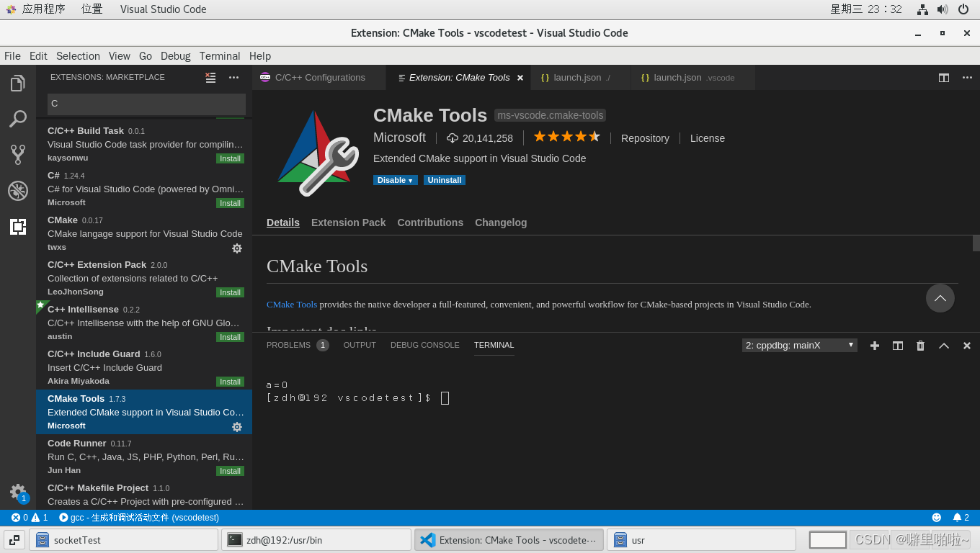Image resolution: width=980 pixels, height=553 pixels.
Task: Open Extensions panel more actions menu
Action: pos(233,78)
